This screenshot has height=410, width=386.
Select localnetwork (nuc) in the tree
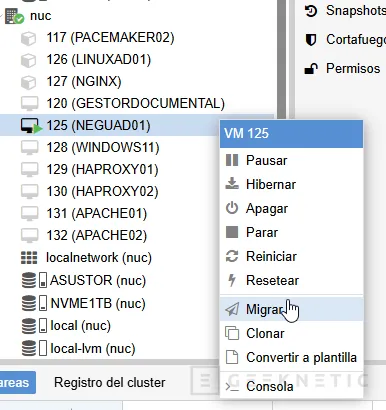click(99, 258)
